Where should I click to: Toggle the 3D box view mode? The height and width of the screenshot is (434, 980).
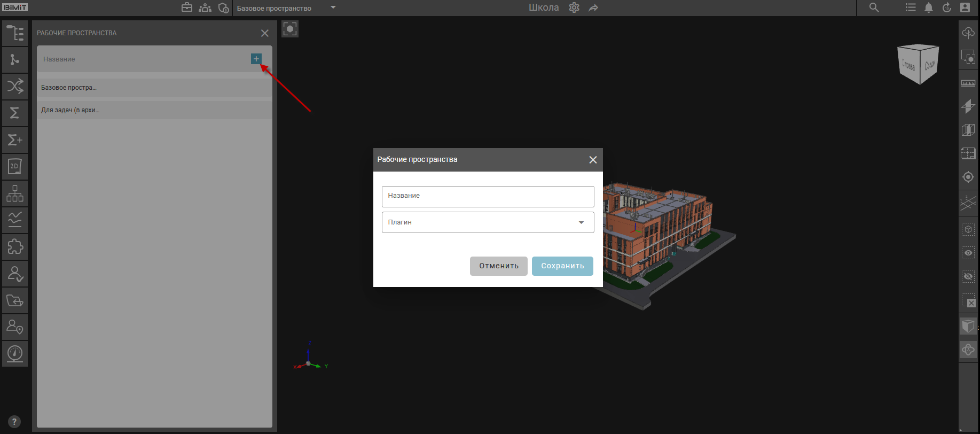click(968, 325)
